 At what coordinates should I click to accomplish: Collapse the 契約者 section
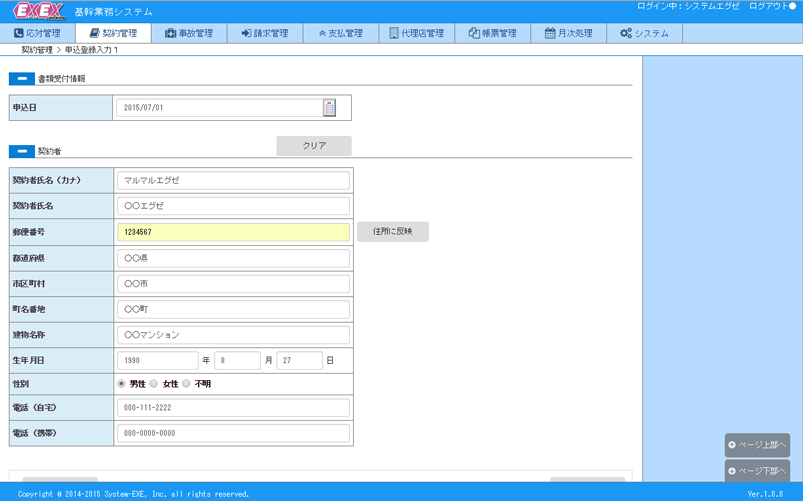22,152
